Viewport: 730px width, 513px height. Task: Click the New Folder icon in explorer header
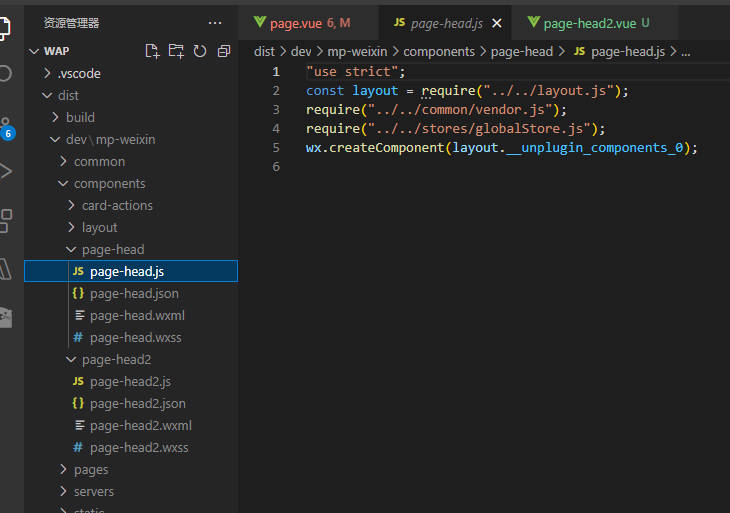[176, 51]
